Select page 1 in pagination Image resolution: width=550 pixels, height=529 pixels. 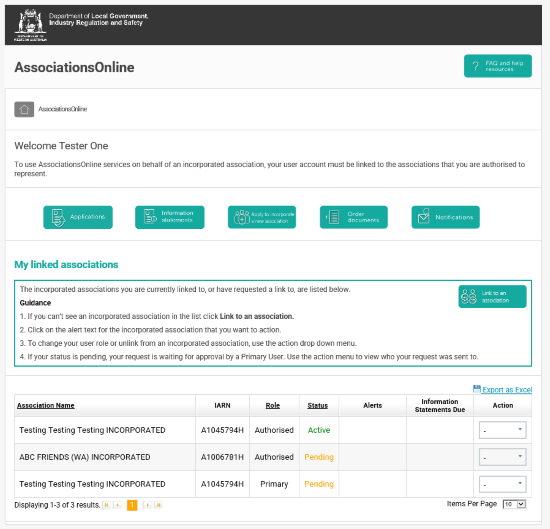132,505
